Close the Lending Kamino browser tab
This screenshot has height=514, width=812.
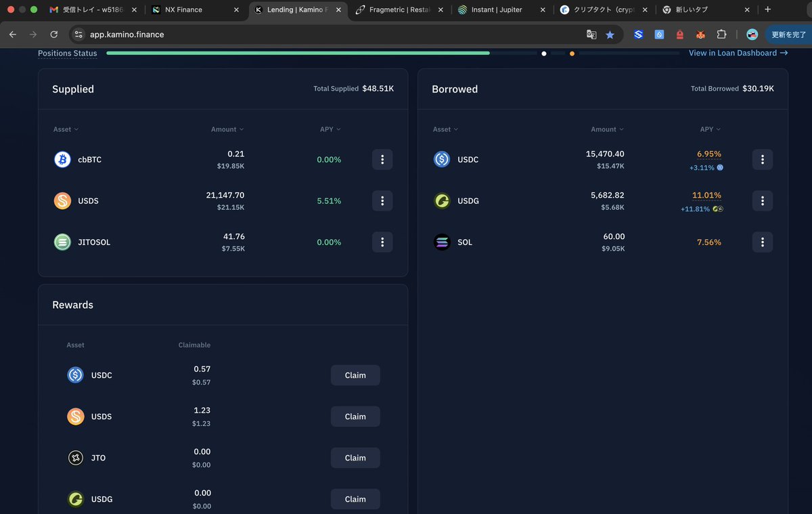pyautogui.click(x=338, y=10)
